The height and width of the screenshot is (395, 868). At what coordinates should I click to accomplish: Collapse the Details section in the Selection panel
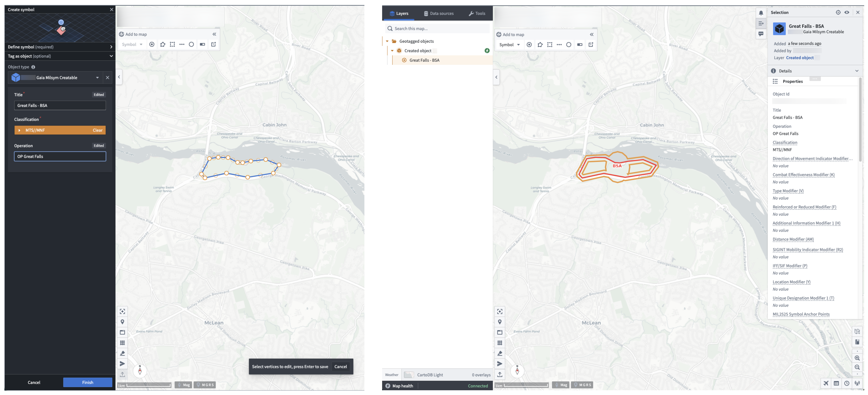click(x=857, y=71)
